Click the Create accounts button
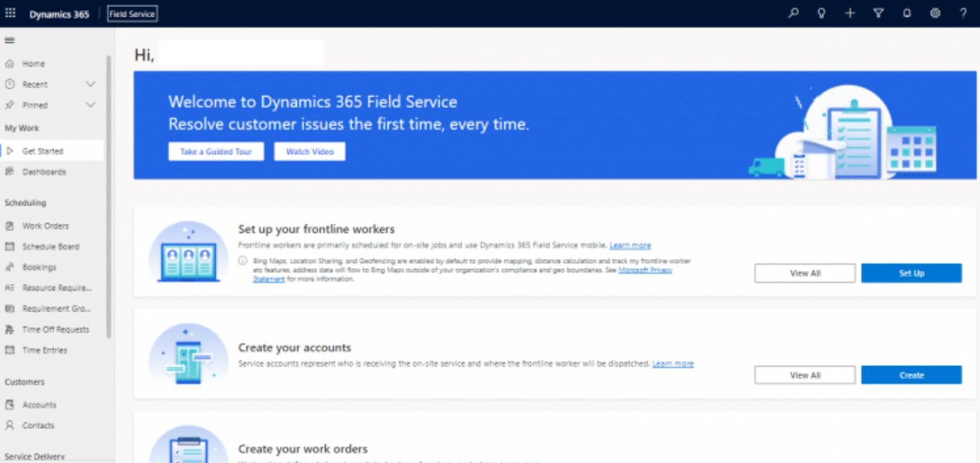 [911, 375]
